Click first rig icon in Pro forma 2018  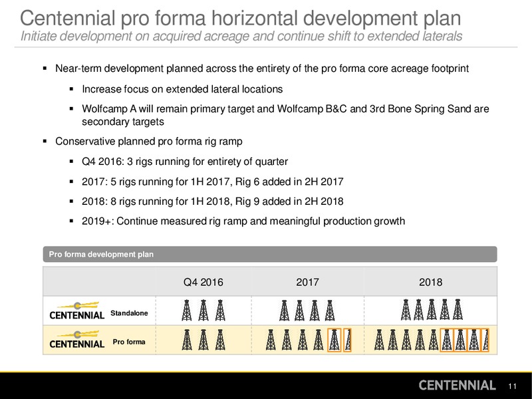[379, 340]
